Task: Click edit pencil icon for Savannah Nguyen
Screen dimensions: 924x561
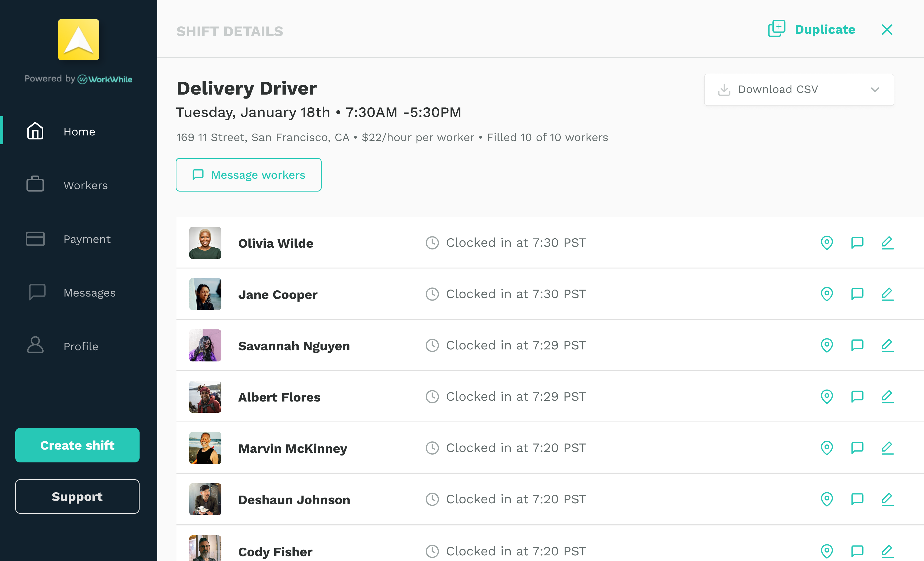Action: pos(887,345)
